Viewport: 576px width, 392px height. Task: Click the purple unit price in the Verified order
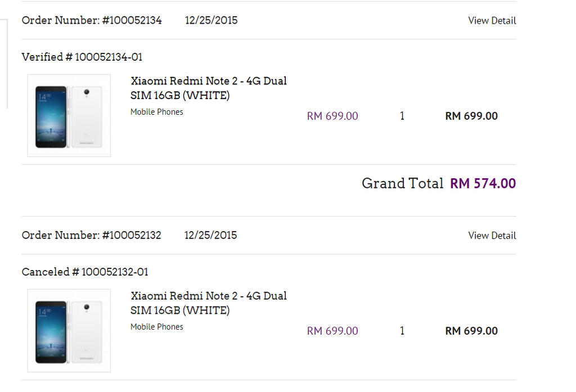point(332,116)
